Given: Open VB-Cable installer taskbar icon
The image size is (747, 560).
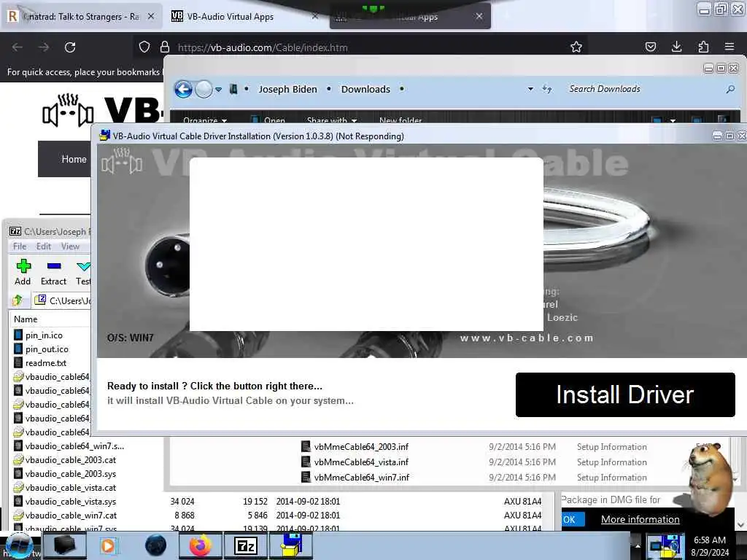Looking at the screenshot, I should point(292,545).
